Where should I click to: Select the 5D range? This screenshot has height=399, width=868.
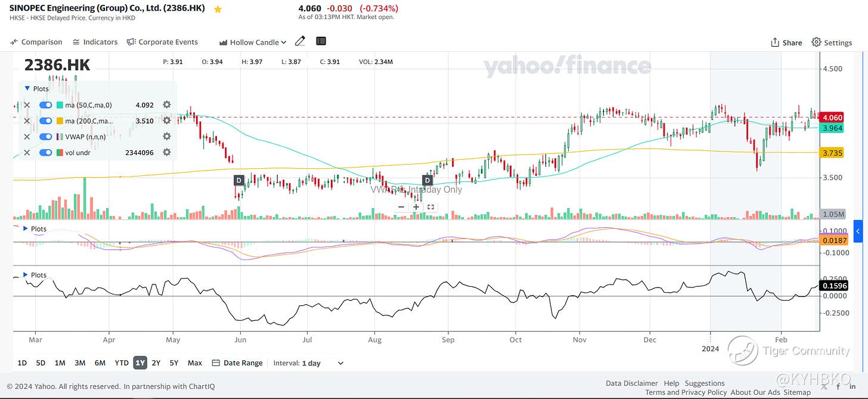coord(41,363)
